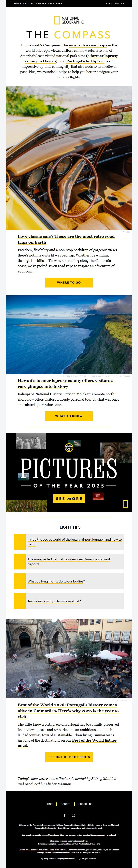Click SEE MORE on Pictures of the Year
The image size is (138, 868).
pos(69,498)
